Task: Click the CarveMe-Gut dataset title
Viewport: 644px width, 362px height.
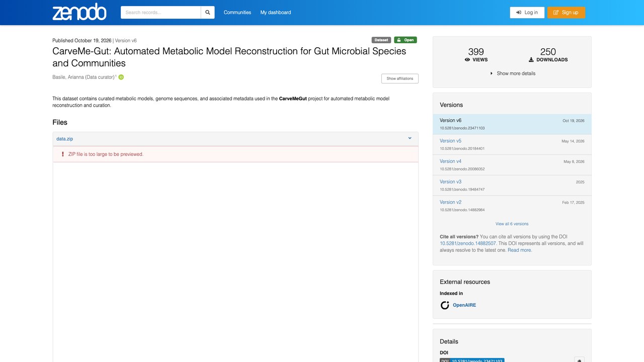Action: point(229,57)
